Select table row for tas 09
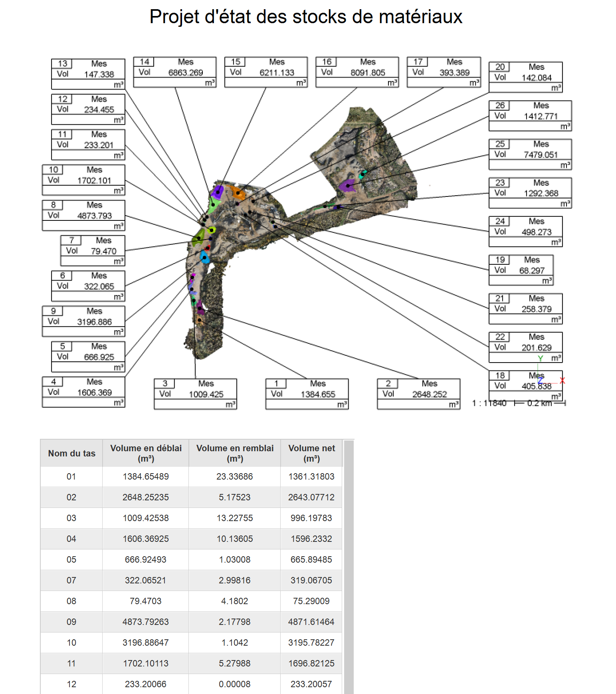616x694 pixels. click(x=191, y=622)
